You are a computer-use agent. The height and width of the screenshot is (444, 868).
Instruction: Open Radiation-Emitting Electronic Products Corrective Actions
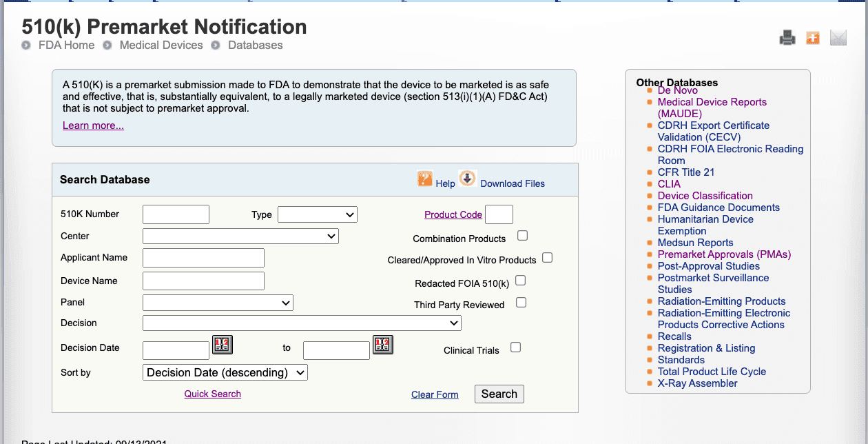(724, 319)
